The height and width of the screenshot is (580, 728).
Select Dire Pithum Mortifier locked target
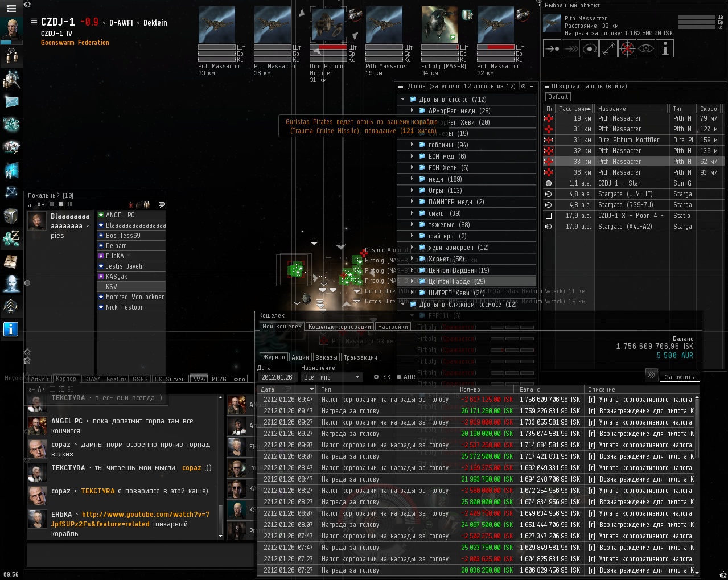tap(328, 24)
